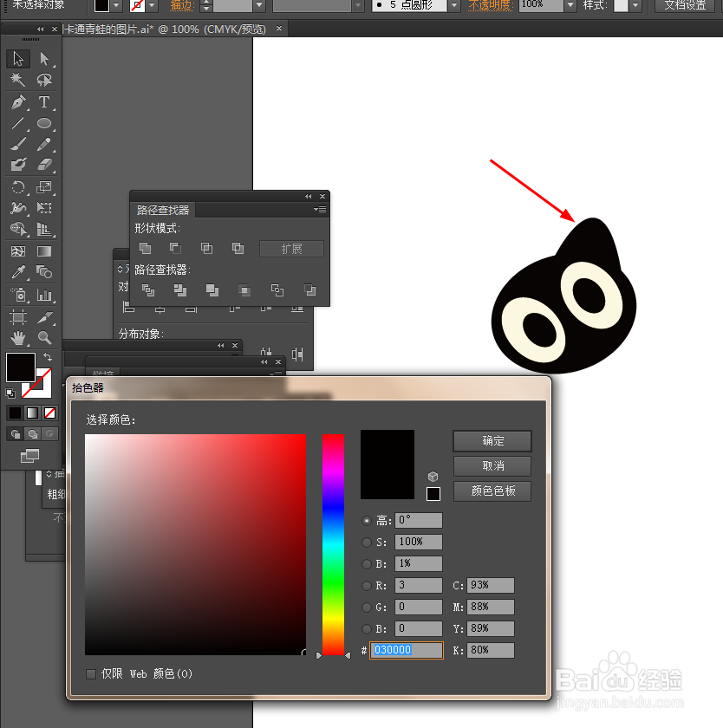Open the opacity 100% dropdown arrow
Image resolution: width=723 pixels, height=728 pixels.
pos(570,5)
